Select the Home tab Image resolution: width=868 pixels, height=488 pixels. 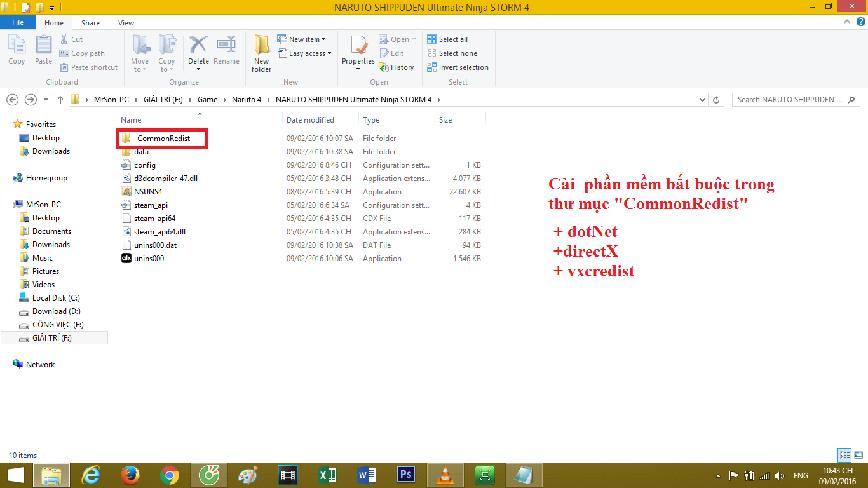54,23
